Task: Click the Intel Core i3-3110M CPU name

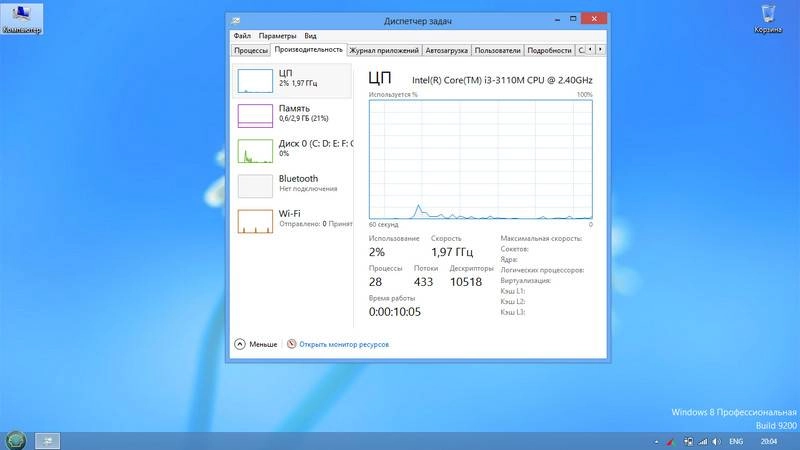Action: pyautogui.click(x=502, y=80)
